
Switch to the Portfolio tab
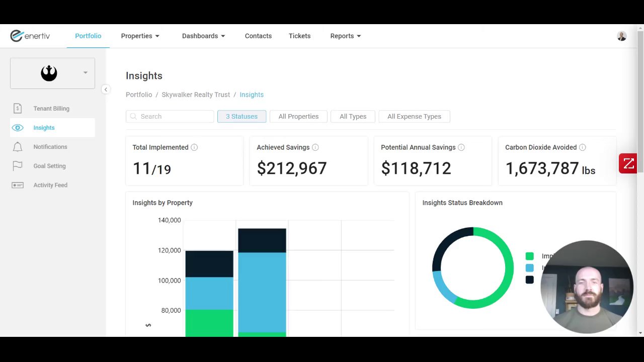(x=88, y=36)
